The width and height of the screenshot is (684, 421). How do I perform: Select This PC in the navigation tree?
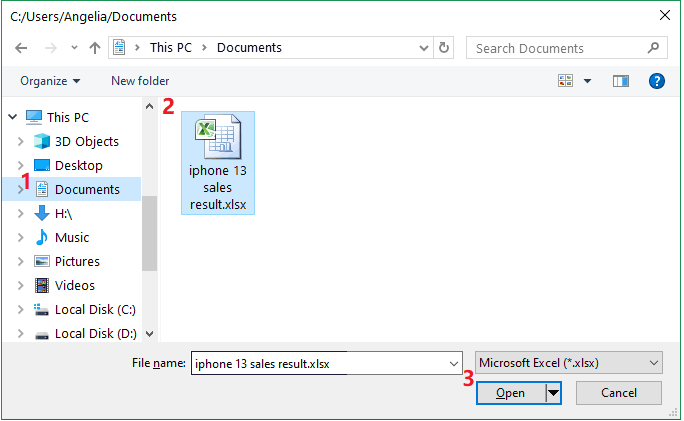tap(68, 117)
